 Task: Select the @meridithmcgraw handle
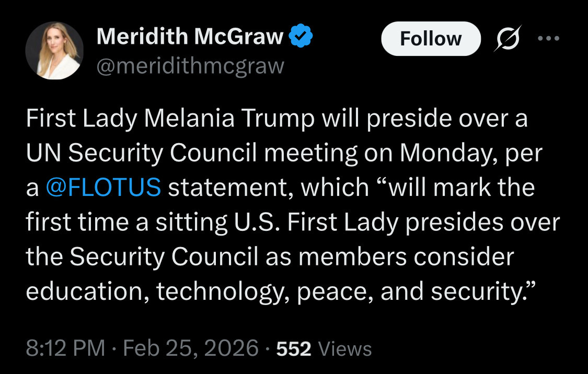[190, 65]
